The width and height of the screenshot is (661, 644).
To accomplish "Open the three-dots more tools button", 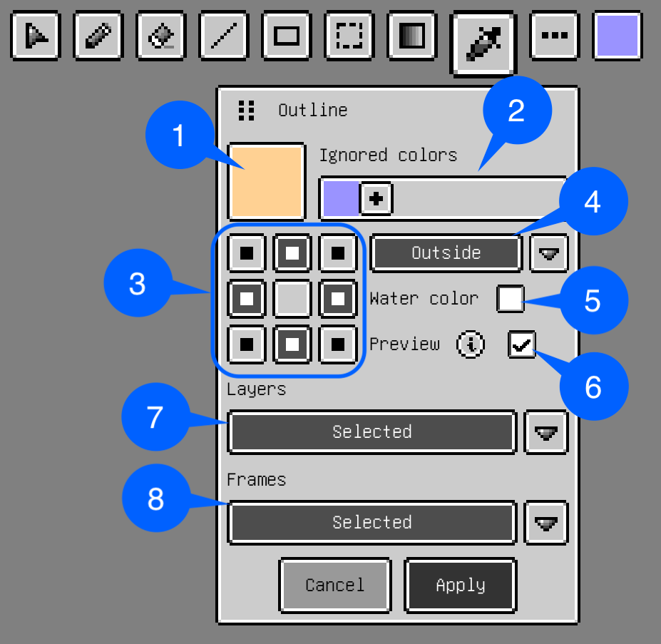I will [x=555, y=35].
